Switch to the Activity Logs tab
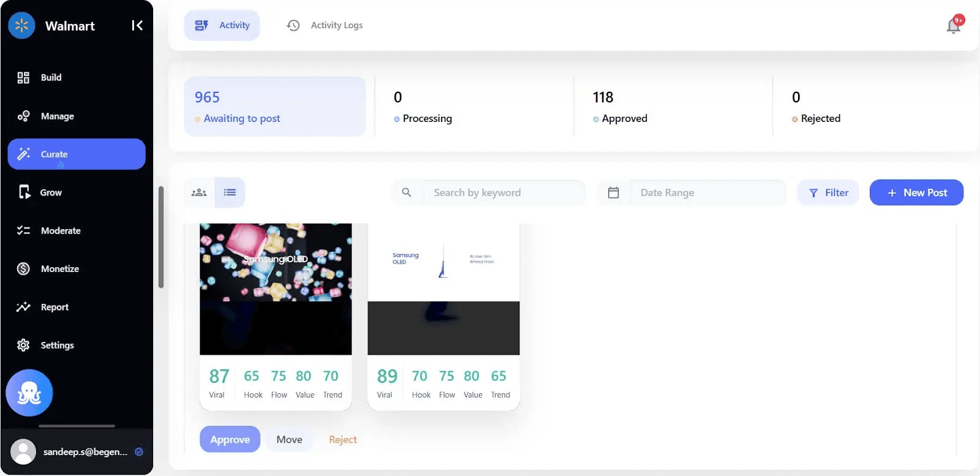Viewport: 980px width, 476px height. point(325,25)
